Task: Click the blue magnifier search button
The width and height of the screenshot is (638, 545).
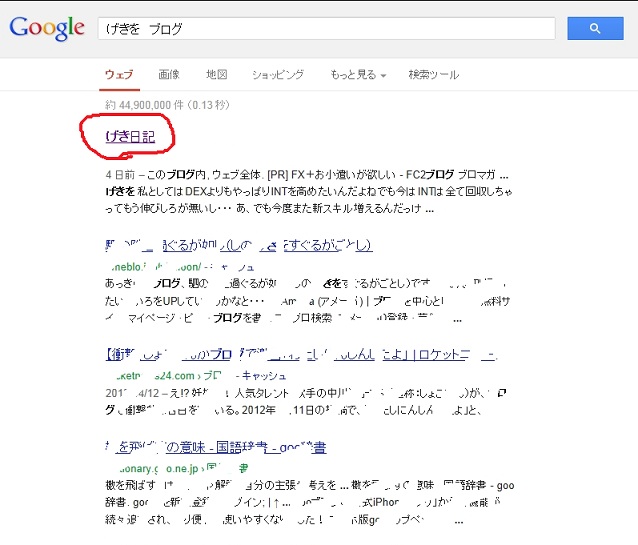Action: point(595,28)
